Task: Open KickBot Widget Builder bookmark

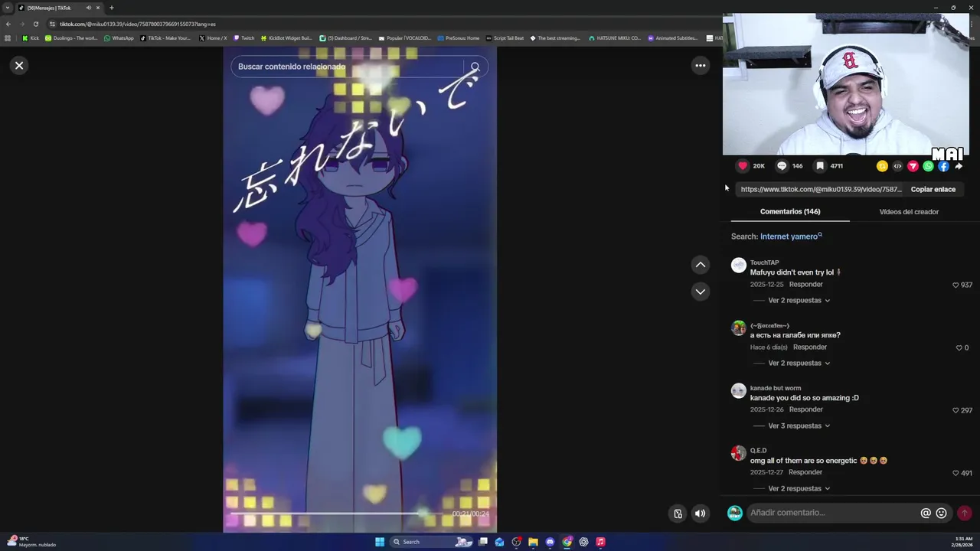Action: pyautogui.click(x=287, y=37)
